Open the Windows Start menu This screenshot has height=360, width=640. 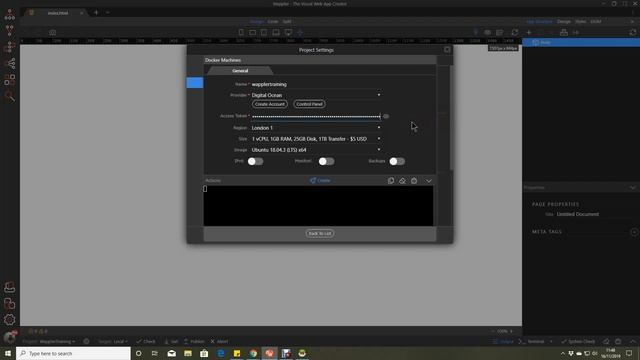click(8, 353)
